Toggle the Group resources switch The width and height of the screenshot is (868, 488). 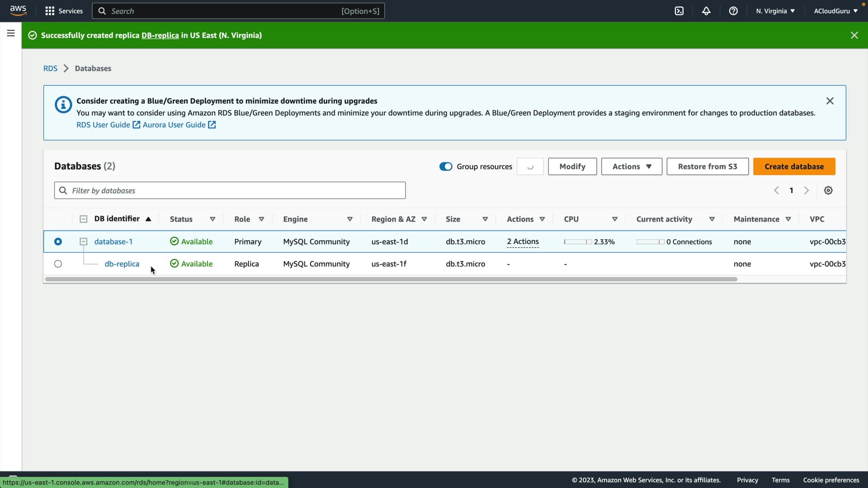[x=445, y=166]
